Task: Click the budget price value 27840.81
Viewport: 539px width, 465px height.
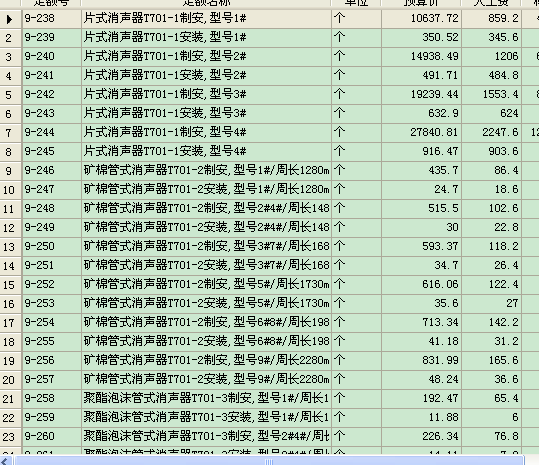Action: [434, 133]
